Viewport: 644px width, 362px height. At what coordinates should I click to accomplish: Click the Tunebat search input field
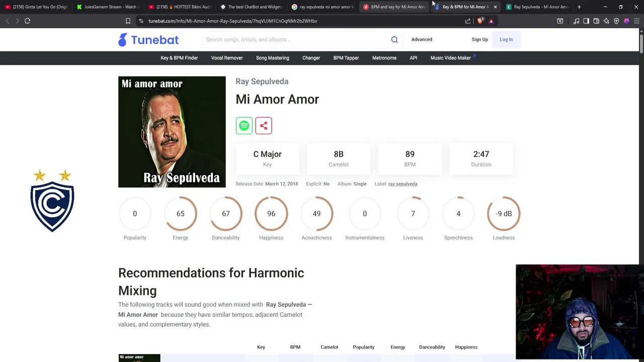(x=296, y=40)
